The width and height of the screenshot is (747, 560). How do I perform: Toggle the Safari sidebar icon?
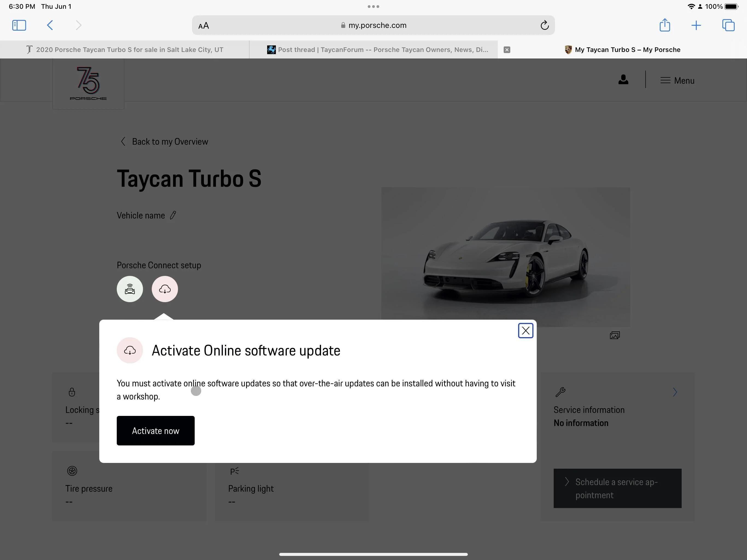pyautogui.click(x=19, y=25)
